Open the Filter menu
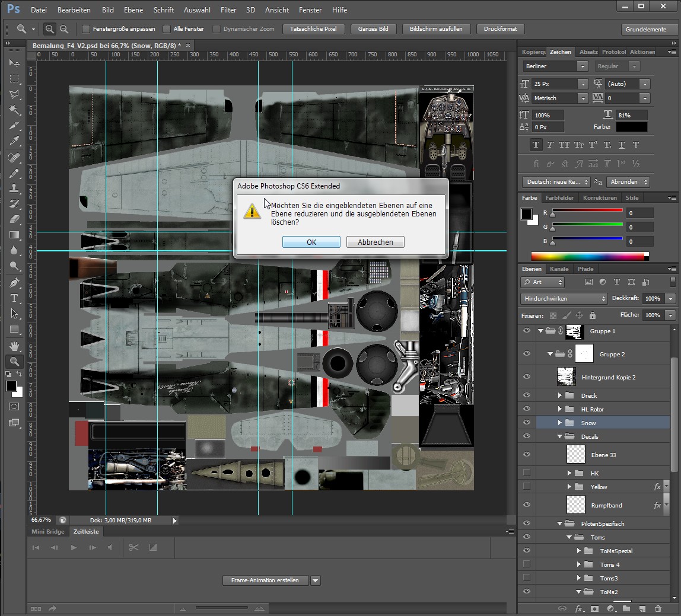Screen dimensions: 681x616 coord(228,10)
